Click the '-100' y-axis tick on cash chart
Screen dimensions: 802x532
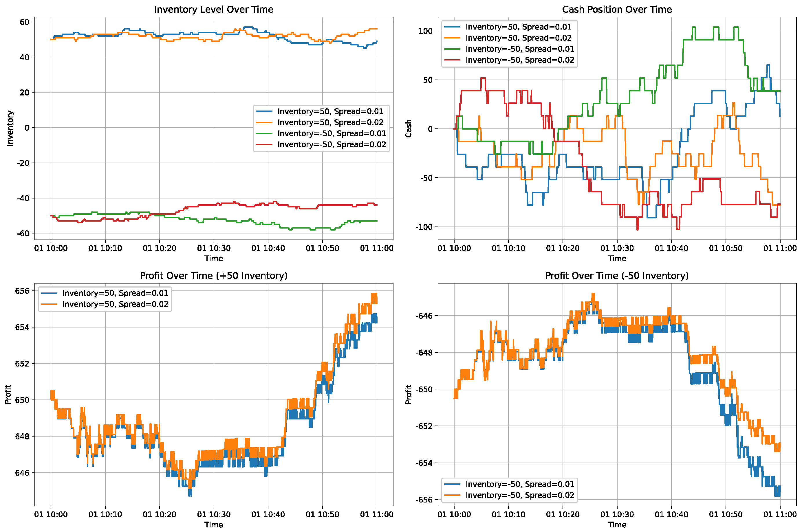424,227
